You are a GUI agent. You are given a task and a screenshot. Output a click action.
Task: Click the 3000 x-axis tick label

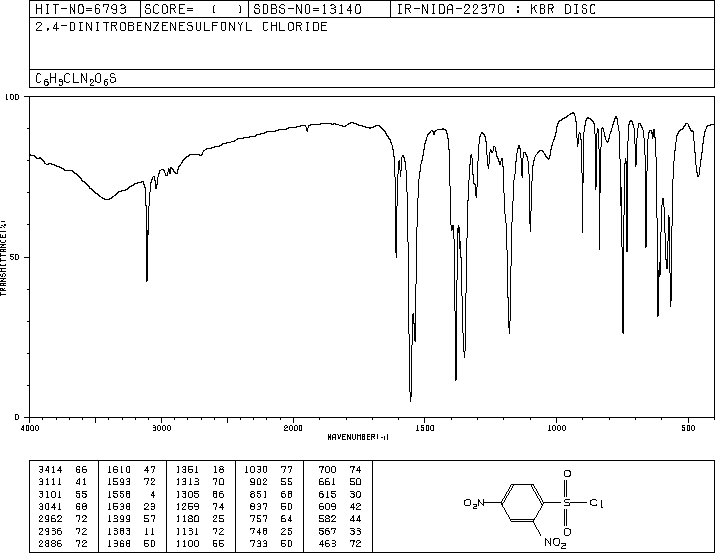(x=161, y=428)
